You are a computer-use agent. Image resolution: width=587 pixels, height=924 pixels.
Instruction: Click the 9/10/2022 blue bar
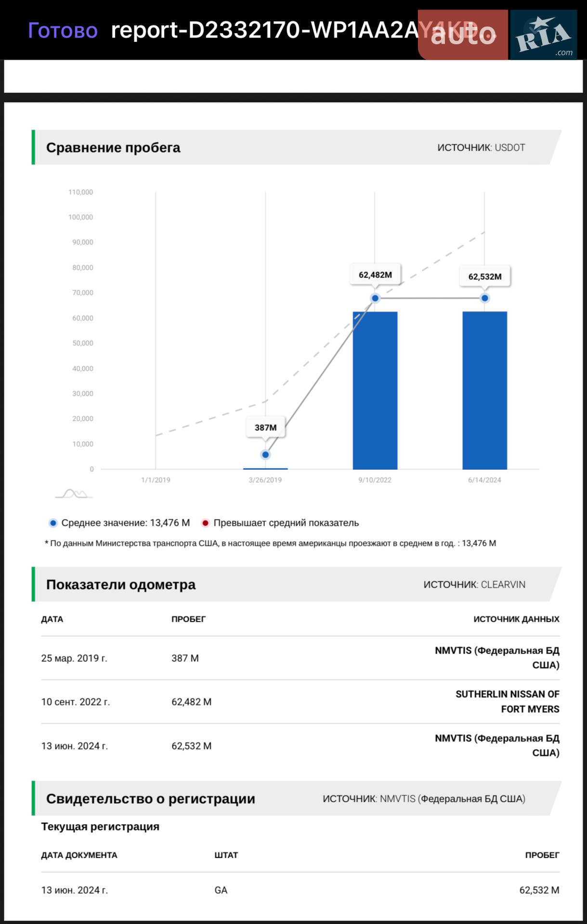click(x=375, y=390)
